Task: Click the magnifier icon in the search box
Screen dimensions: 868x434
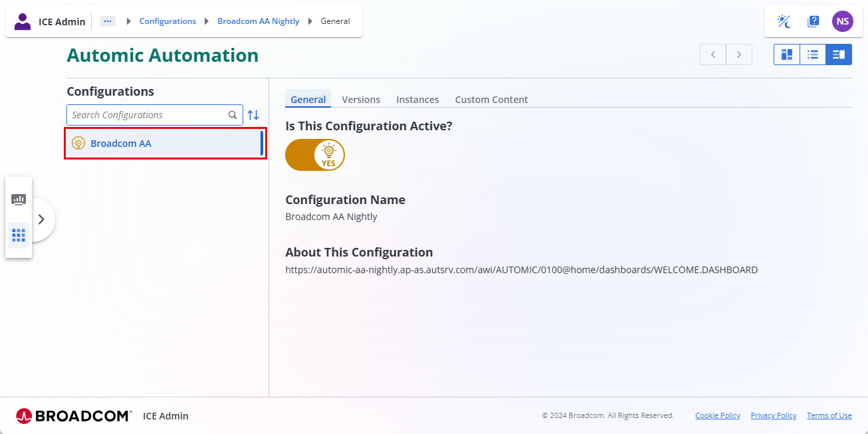Action: 233,115
